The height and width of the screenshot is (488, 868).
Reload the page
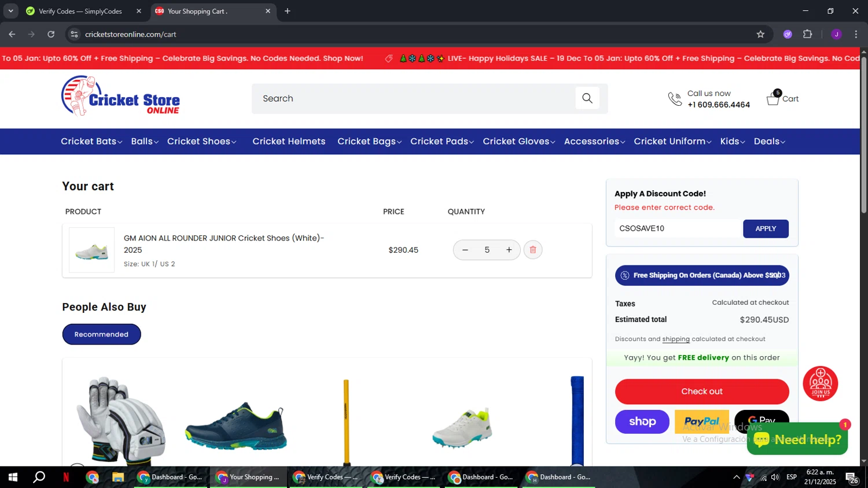51,34
